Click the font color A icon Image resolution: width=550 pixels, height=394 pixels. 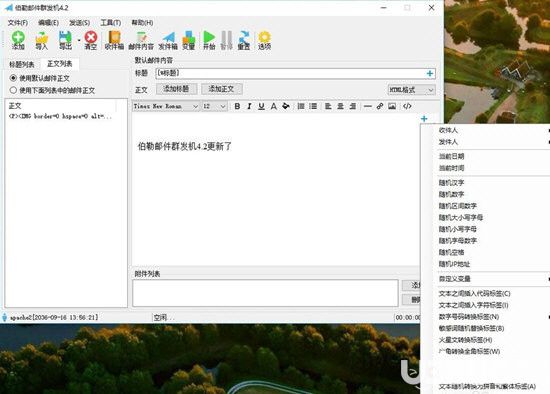pyautogui.click(x=274, y=106)
